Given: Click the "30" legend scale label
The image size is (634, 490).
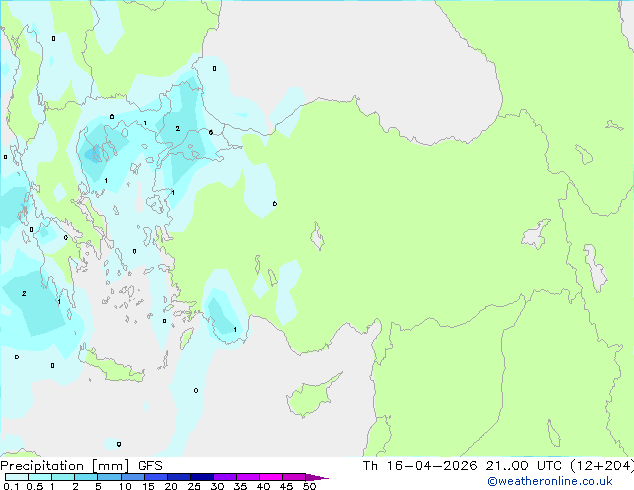Looking at the screenshot, I should tap(217, 486).
